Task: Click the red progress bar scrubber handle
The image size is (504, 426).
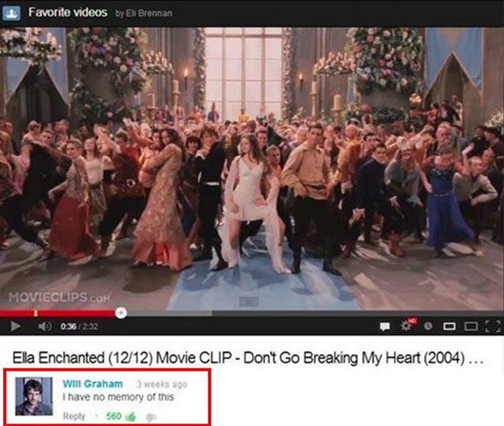Action: click(121, 313)
